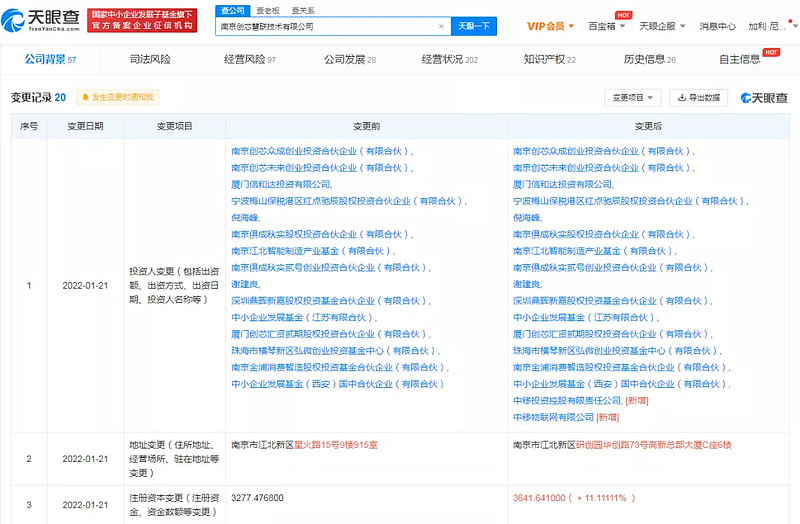Select the 3277.476800 registered capital value
The image size is (800, 524).
257,497
